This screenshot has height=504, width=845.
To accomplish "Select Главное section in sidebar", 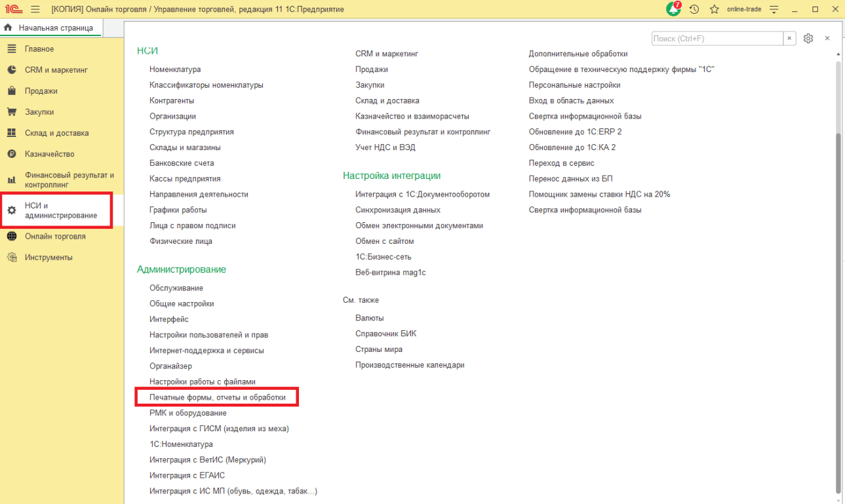I will pyautogui.click(x=39, y=49).
